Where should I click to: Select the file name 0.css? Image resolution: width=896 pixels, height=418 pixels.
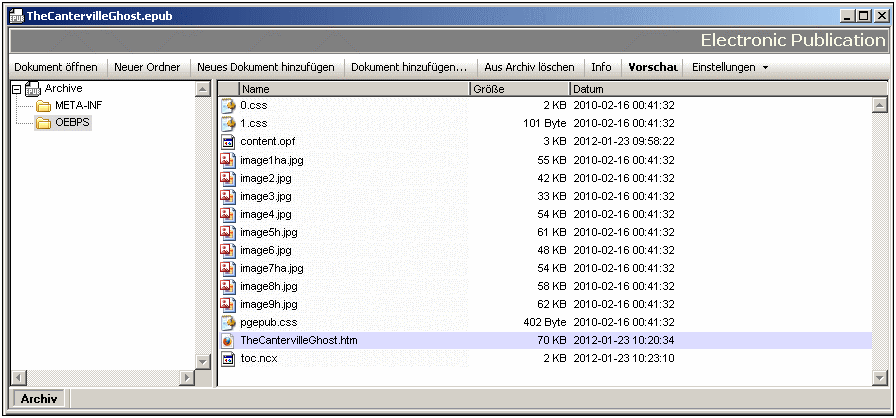(x=254, y=105)
